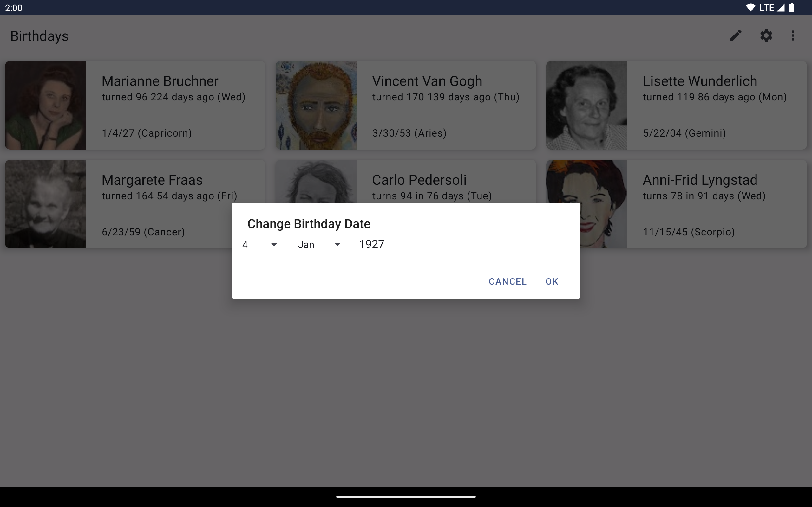Click the pencil edit icon
Viewport: 812px width, 507px height.
[x=736, y=35]
